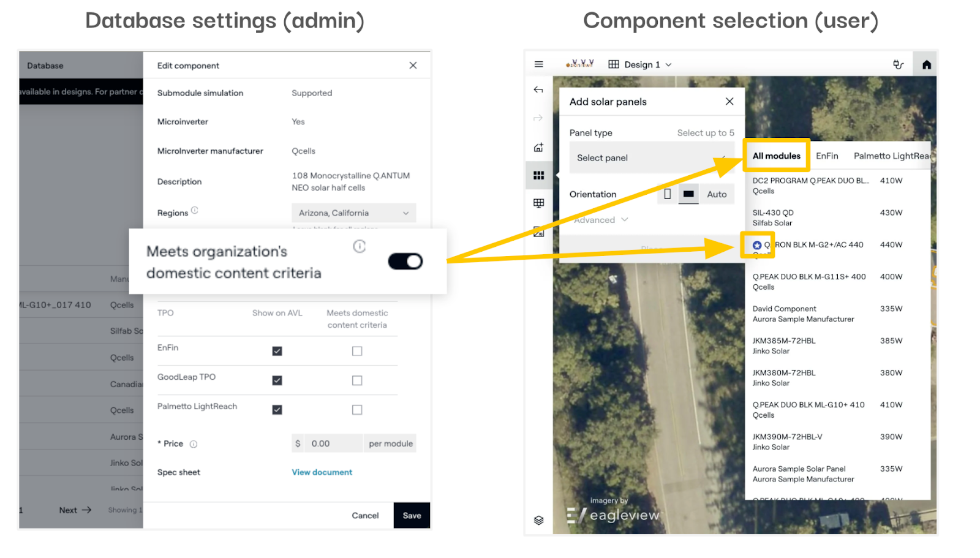Image resolution: width=980 pixels, height=558 pixels.
Task: Expand the Advanced options section
Action: click(x=601, y=220)
